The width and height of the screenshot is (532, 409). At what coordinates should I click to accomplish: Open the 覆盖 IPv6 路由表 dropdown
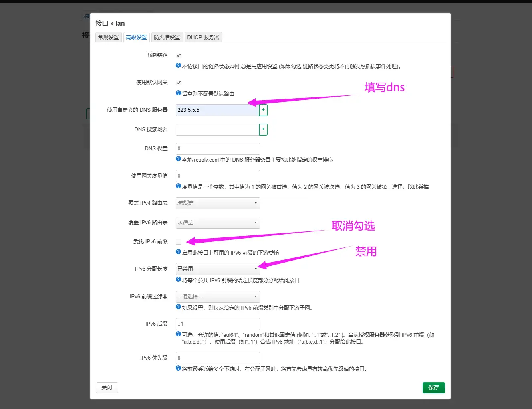218,222
